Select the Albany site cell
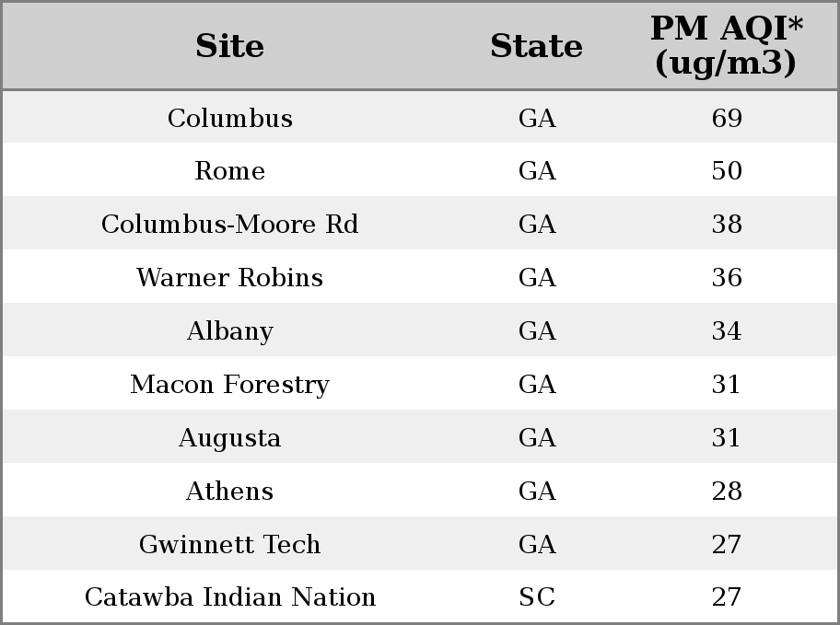840x625 pixels. pos(230,331)
